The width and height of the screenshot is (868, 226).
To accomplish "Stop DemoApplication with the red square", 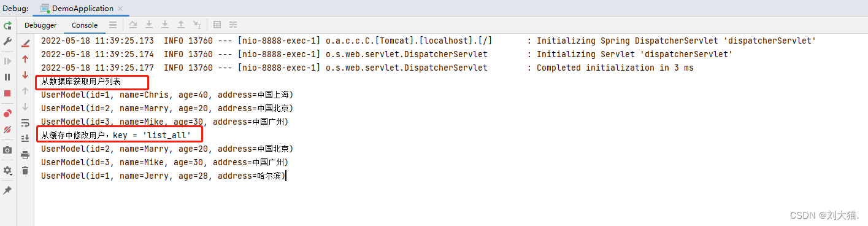I will 7,93.
